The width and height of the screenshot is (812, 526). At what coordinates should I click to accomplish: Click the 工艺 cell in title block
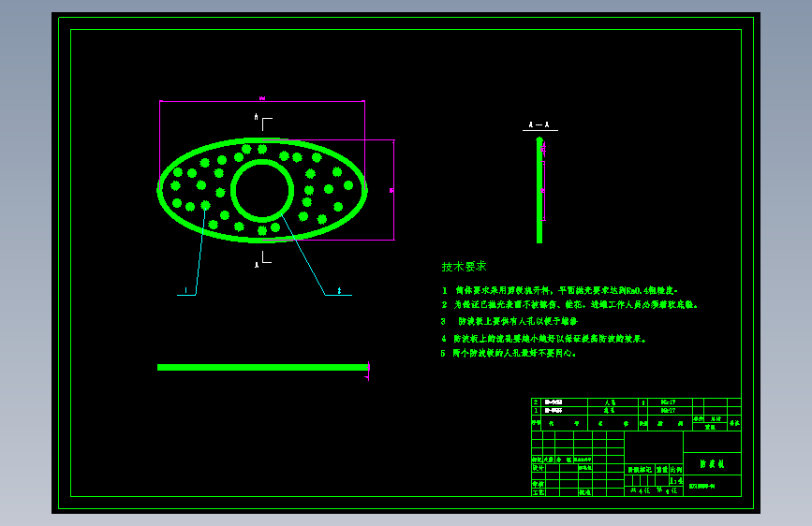point(538,492)
